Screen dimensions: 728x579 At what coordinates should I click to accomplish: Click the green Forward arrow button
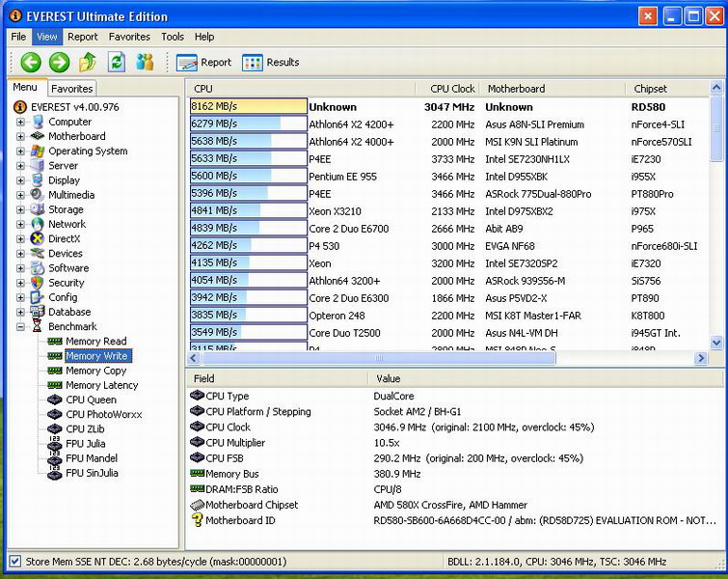coord(59,62)
